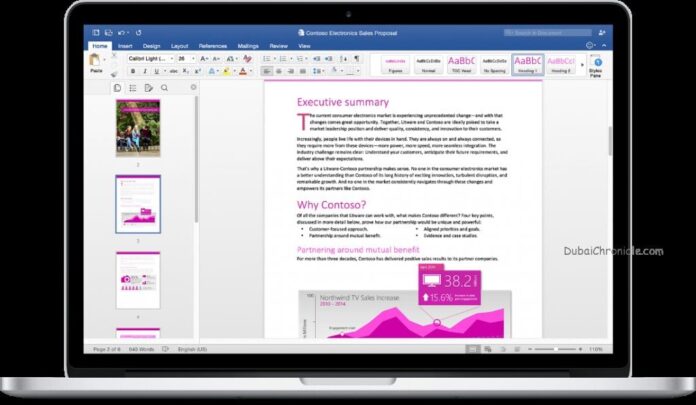Click the Share person icon

click(602, 33)
